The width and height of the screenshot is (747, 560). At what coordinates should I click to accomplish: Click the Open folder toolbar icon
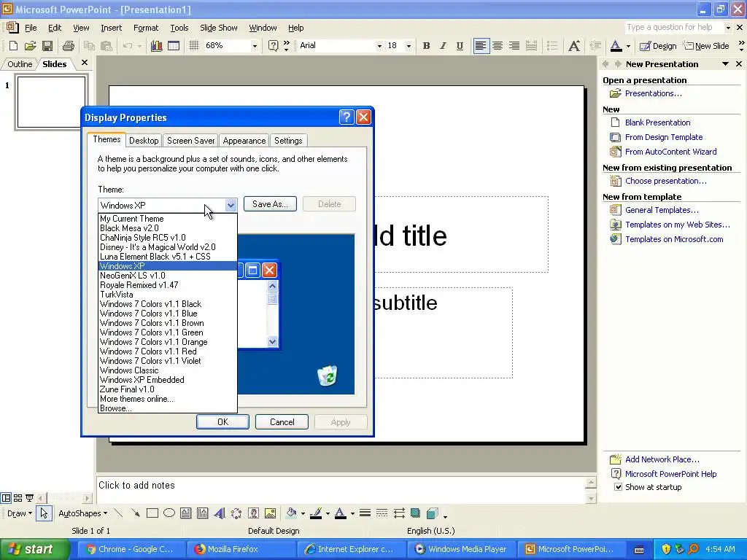coord(30,46)
